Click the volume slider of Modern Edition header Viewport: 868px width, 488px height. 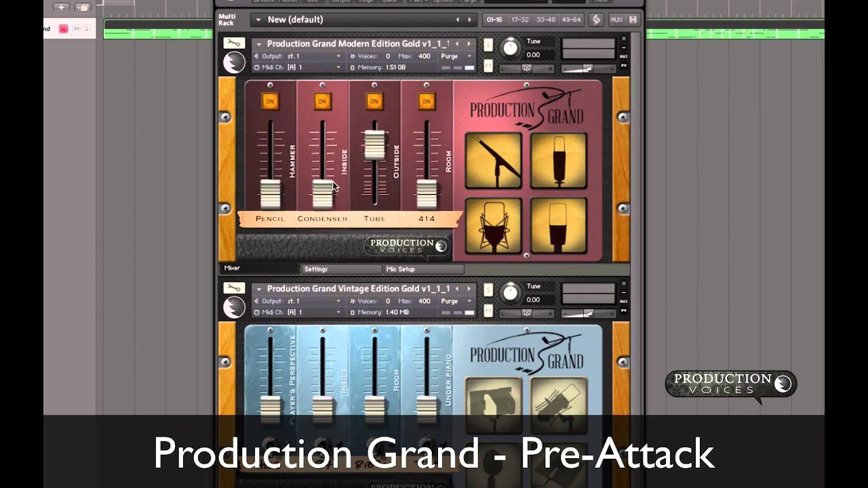click(x=587, y=68)
